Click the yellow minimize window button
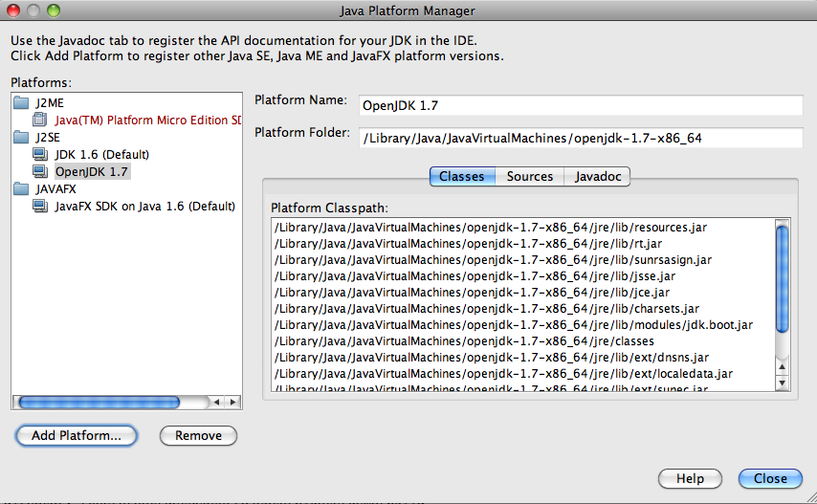The height and width of the screenshot is (504, 817). [33, 11]
